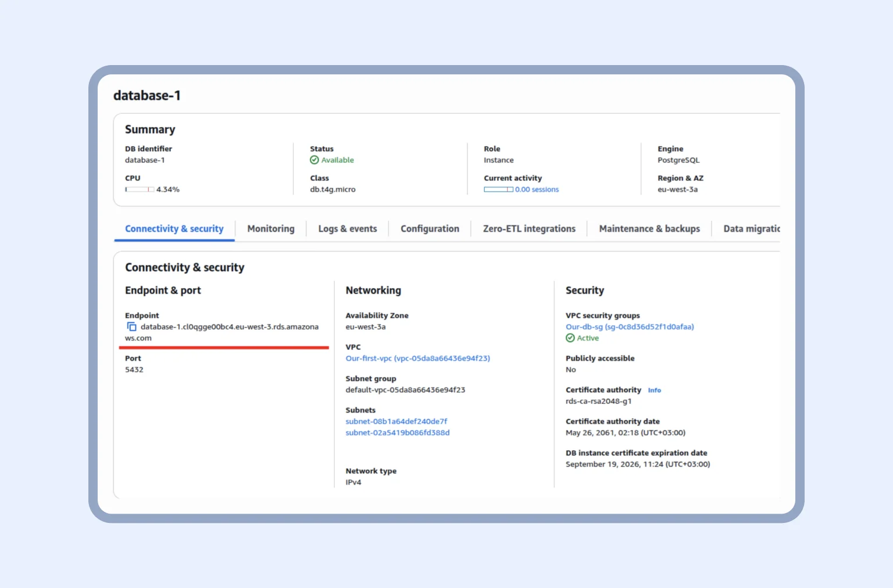Viewport: 893px width, 588px height.
Task: Open the Data migrations tab
Action: [x=753, y=228]
